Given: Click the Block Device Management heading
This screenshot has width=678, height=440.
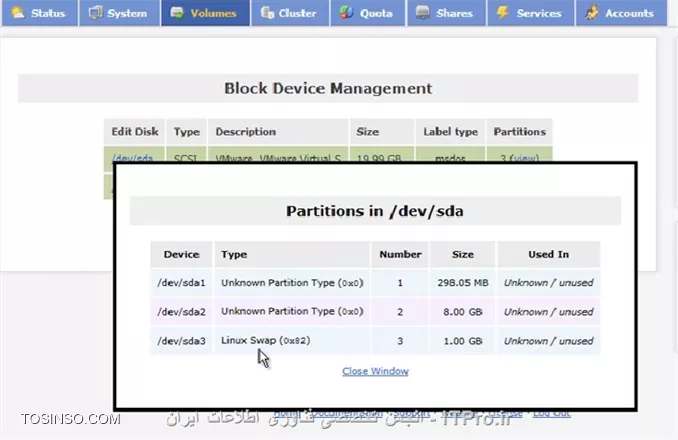Looking at the screenshot, I should click(328, 88).
